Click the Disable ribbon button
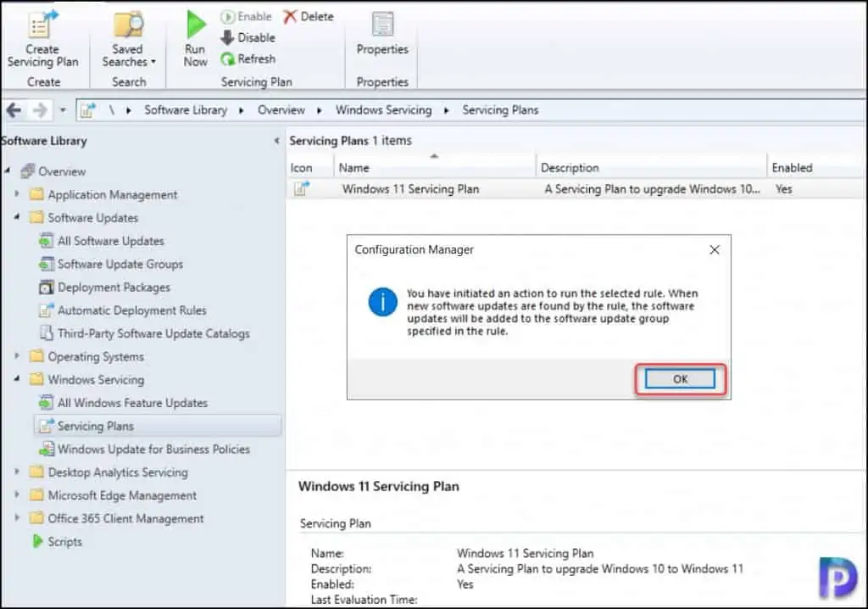 tap(248, 37)
